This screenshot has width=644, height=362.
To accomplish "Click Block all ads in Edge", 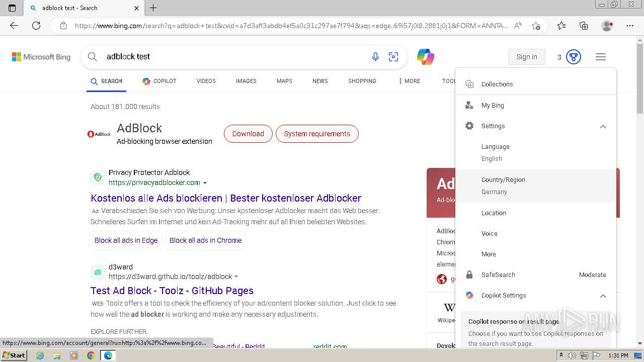I will 126,240.
